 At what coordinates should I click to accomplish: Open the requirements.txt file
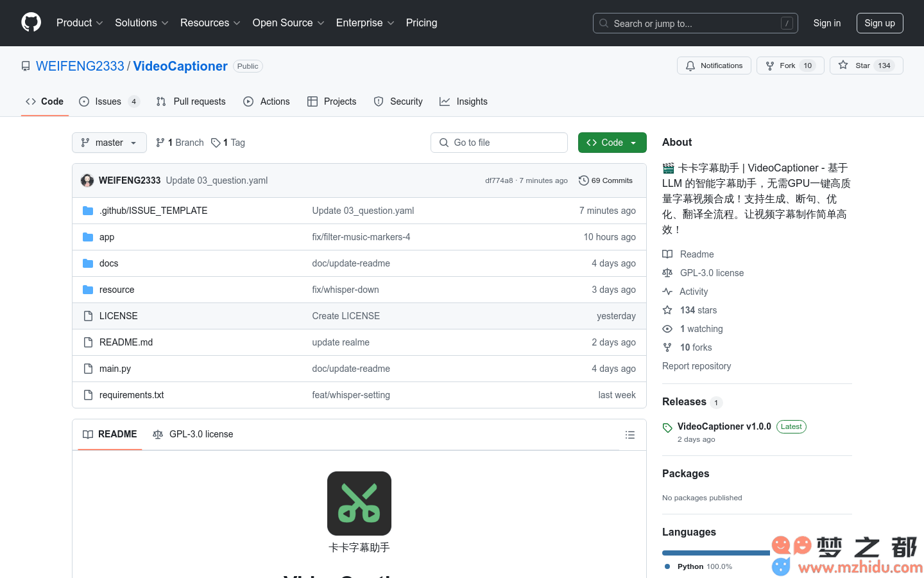pyautogui.click(x=132, y=395)
